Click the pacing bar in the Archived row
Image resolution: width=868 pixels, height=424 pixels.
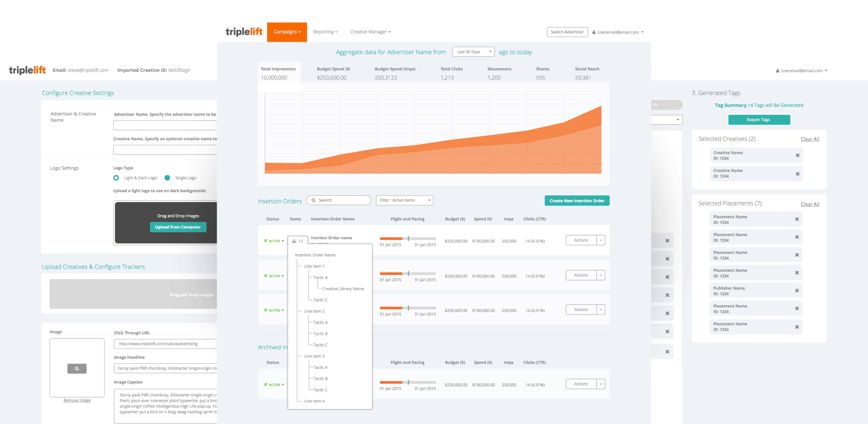408,382
